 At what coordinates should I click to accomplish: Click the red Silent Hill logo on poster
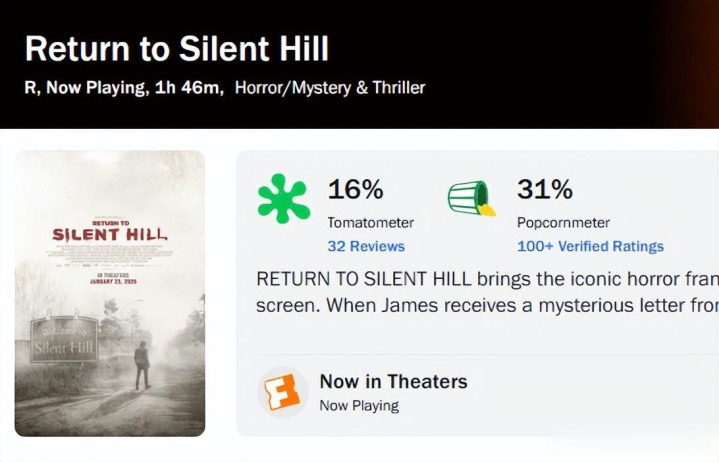tap(110, 234)
